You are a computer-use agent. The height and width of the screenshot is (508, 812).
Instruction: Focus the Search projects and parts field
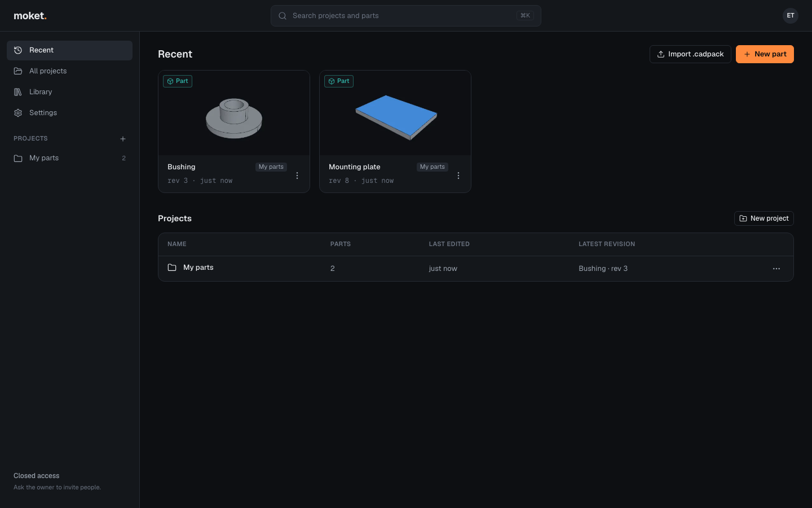pos(406,16)
